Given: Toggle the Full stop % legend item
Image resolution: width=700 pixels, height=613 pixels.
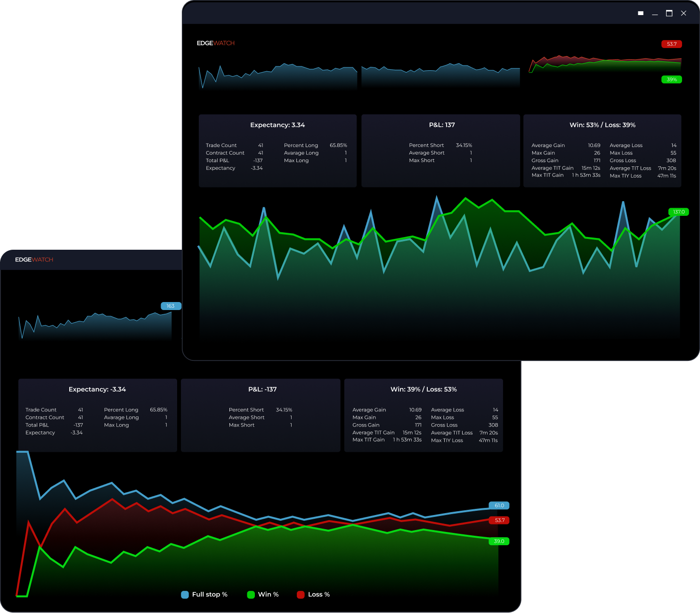Looking at the screenshot, I should pyautogui.click(x=204, y=595).
